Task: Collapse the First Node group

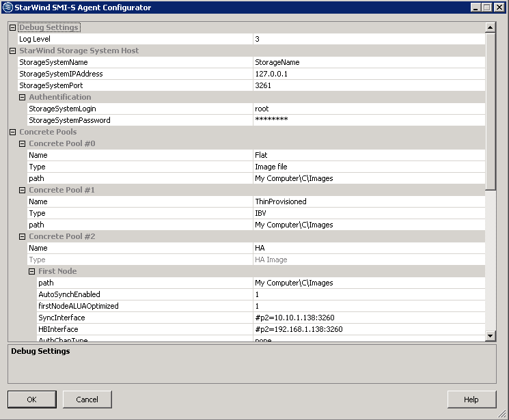Action: tap(31, 271)
